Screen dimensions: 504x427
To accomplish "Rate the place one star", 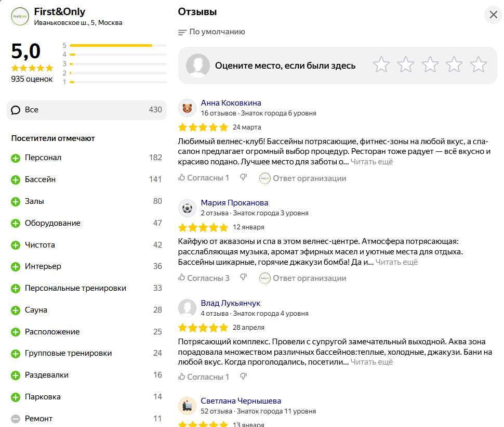I will tap(381, 65).
